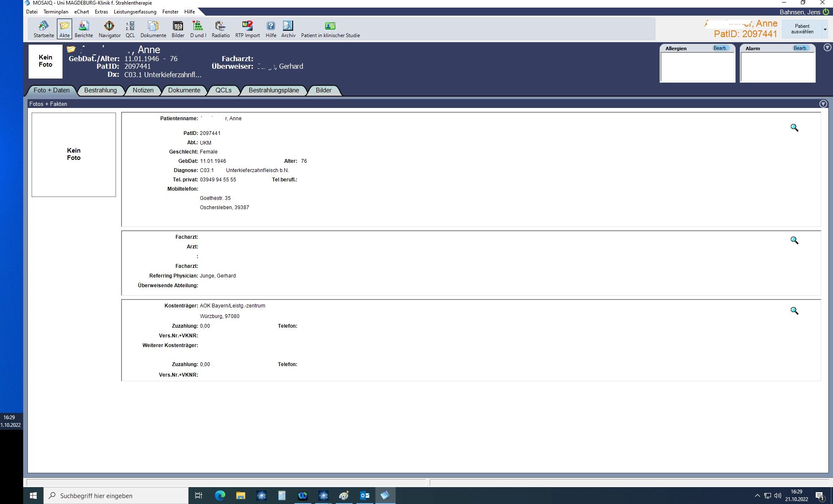Open Outlook from the Windows taskbar
Viewport: 833px width, 504px height.
tap(364, 496)
